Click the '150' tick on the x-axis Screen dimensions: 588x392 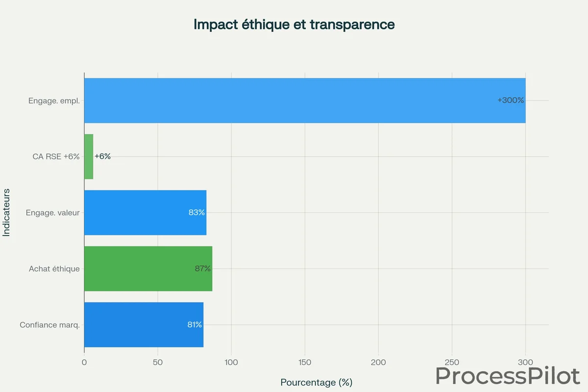click(x=305, y=363)
